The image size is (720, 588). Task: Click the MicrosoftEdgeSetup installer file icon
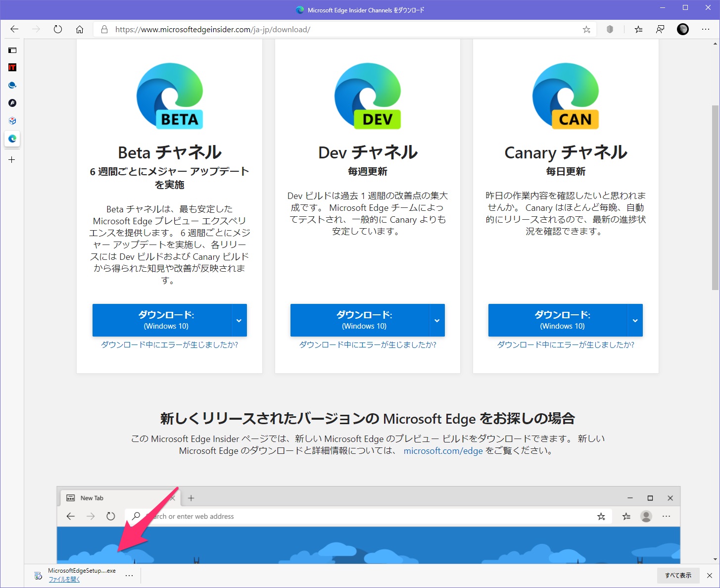(x=38, y=575)
